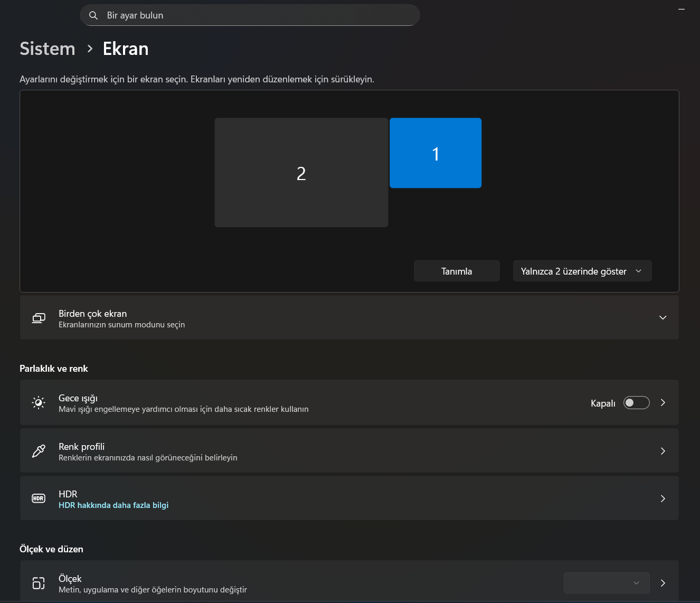Click the Ayarlarını değiştirmek için instruction text
This screenshot has width=700, height=603.
click(x=197, y=79)
